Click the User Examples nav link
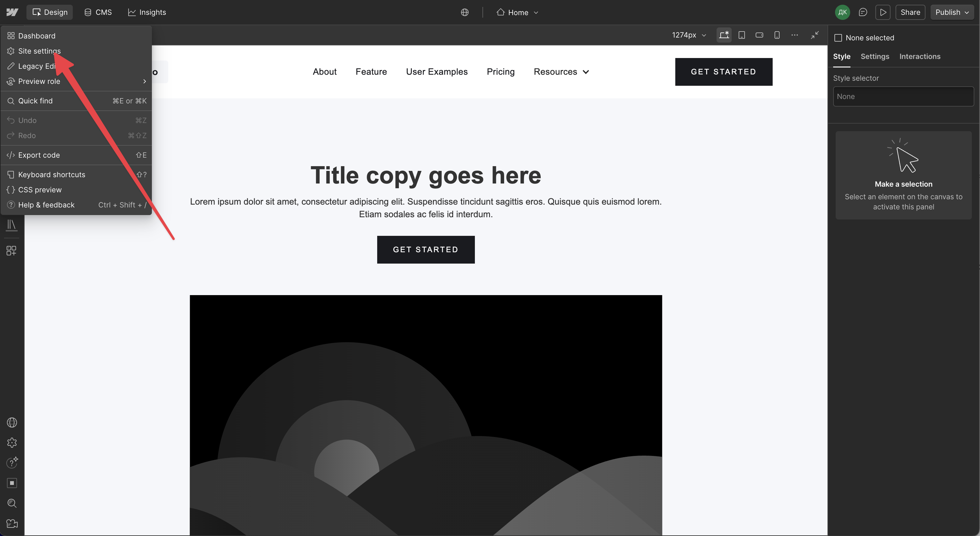 pyautogui.click(x=436, y=72)
